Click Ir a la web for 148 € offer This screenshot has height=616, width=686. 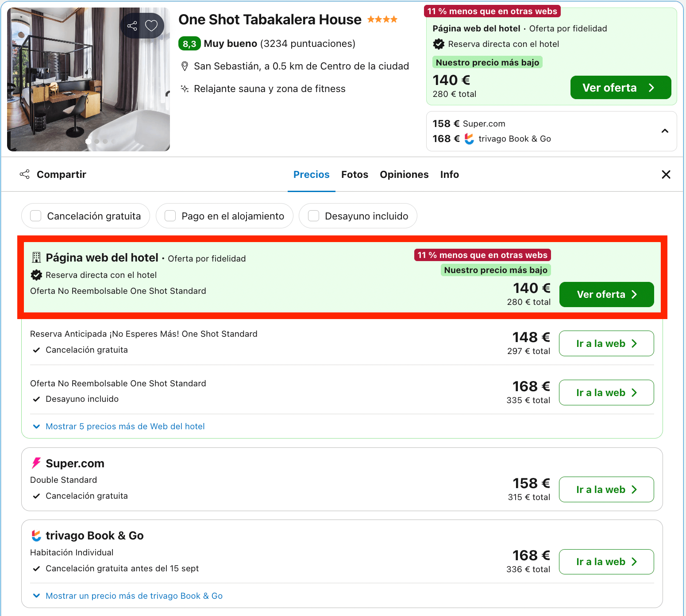coord(606,343)
